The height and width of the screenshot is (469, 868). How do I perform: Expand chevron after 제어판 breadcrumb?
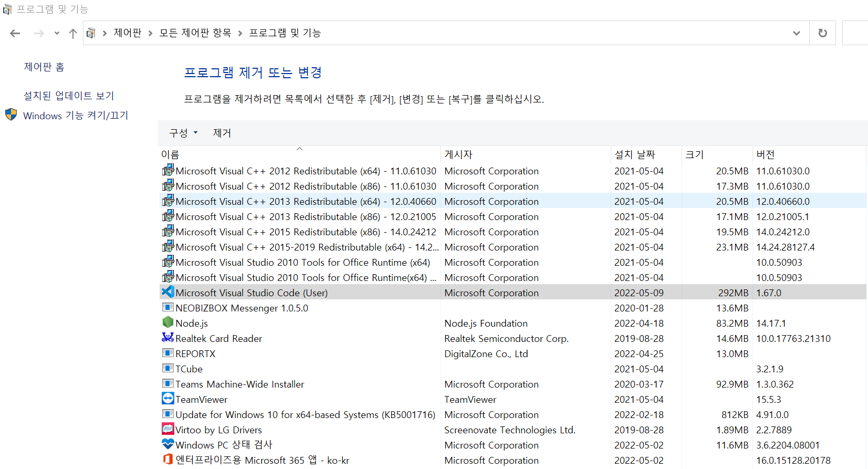(151, 33)
